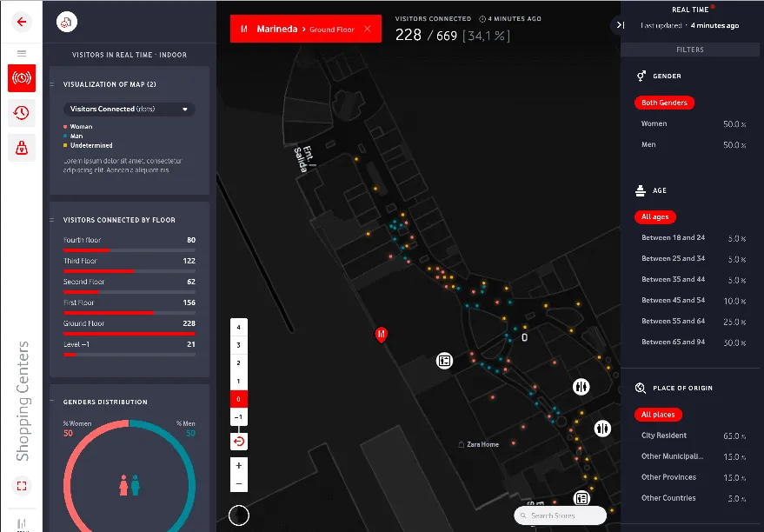The image size is (764, 532).
Task: Click the compass icon below the zoom controls
Action: [238, 515]
